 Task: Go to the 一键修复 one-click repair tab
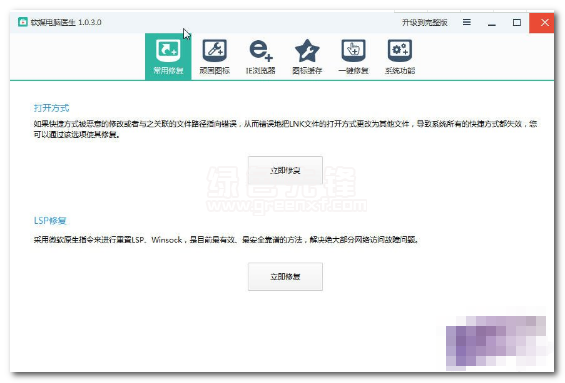click(353, 56)
